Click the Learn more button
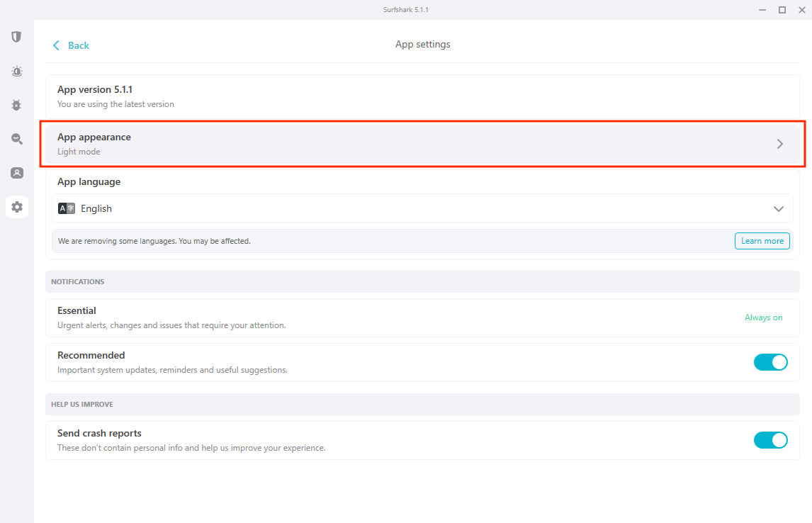Image resolution: width=812 pixels, height=523 pixels. tap(762, 241)
